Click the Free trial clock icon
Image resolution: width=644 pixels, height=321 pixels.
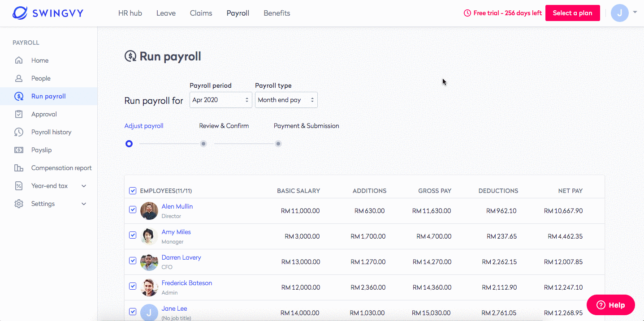click(x=467, y=13)
